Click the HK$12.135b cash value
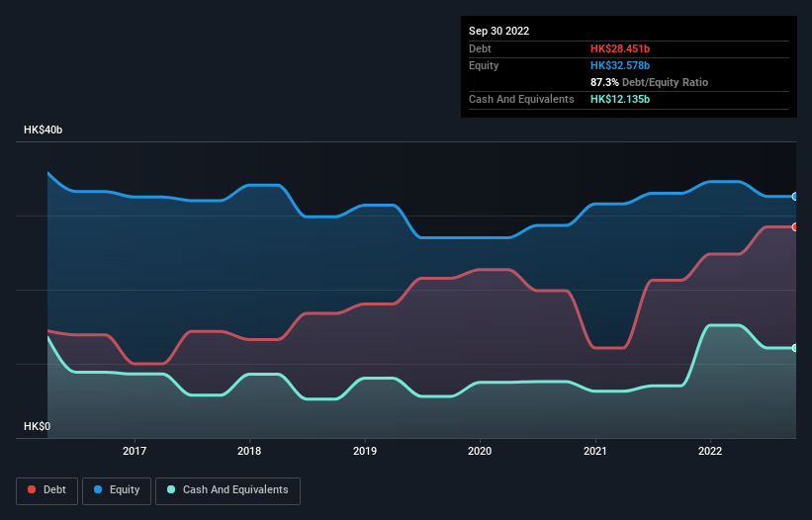This screenshot has width=812, height=520. click(x=620, y=99)
